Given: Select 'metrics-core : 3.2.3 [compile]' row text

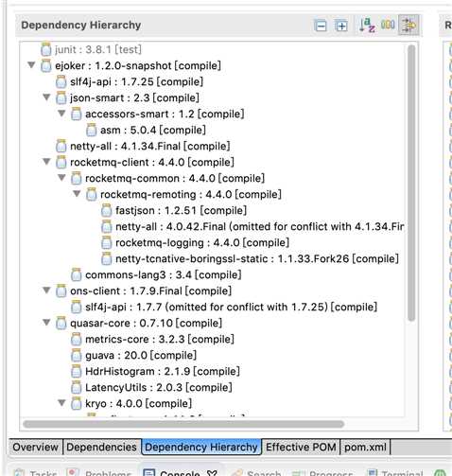Looking at the screenshot, I should point(160,339).
